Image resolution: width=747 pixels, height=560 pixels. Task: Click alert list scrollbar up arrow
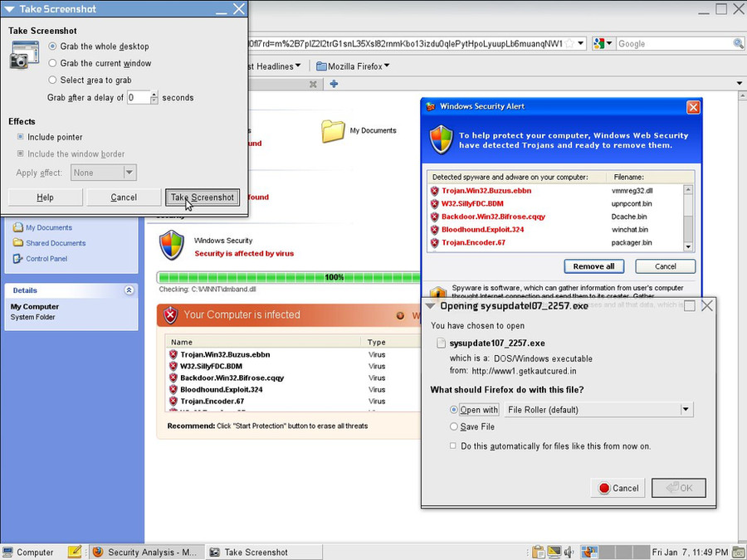[x=688, y=189]
